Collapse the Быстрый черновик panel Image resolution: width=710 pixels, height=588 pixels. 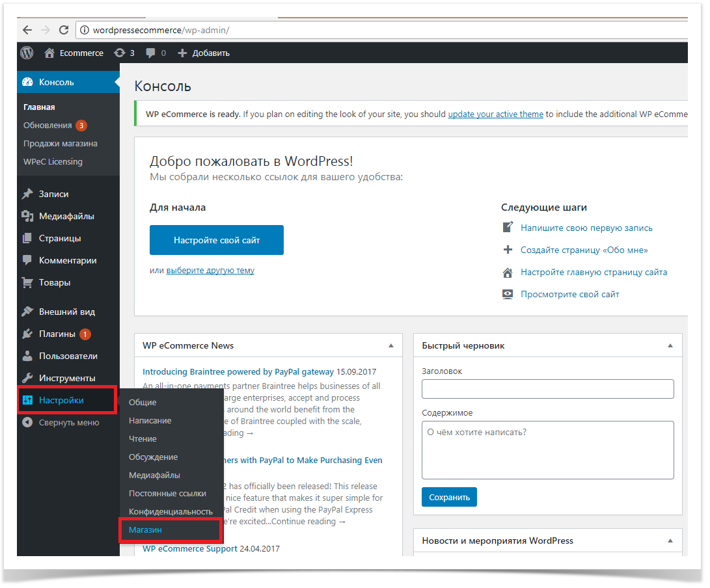(670, 345)
